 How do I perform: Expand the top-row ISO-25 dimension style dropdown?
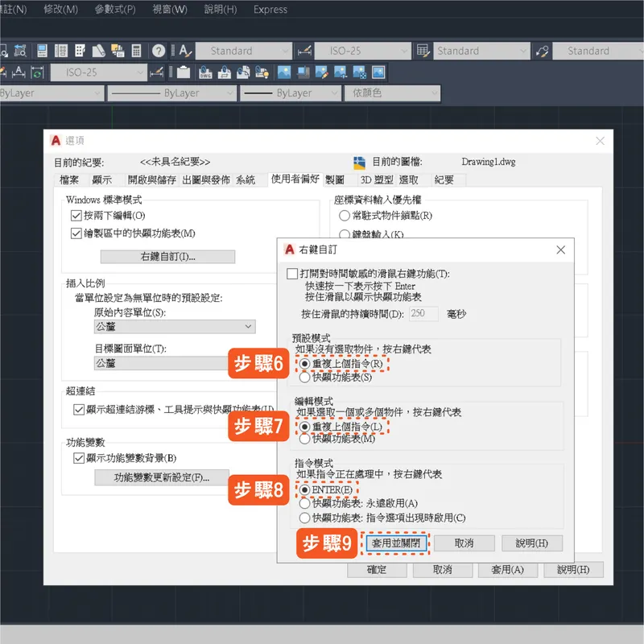coord(404,51)
